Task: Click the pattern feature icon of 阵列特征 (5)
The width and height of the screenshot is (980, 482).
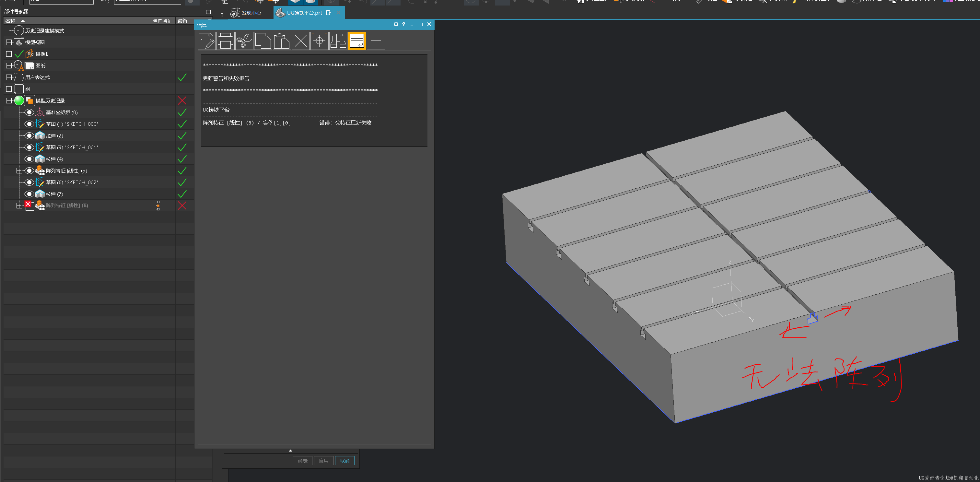Action: point(40,171)
